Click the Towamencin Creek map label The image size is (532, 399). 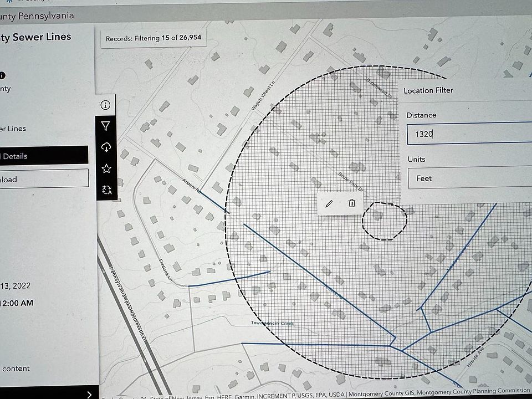[x=272, y=323]
